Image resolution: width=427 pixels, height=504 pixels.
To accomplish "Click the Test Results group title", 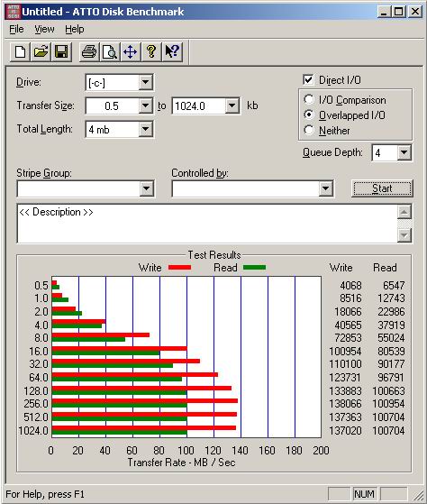I will coord(214,255).
